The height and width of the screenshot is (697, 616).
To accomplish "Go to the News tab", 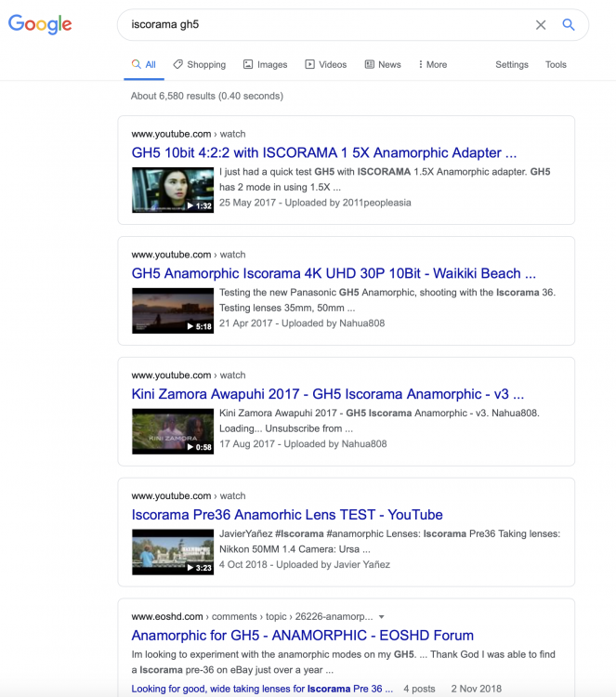I will click(x=383, y=65).
